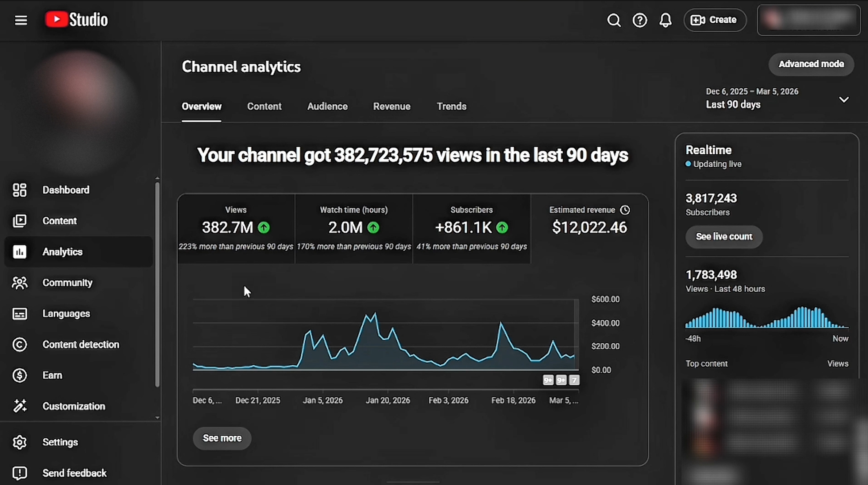Click the Analytics bar chart icon
The width and height of the screenshot is (868, 485).
(x=20, y=252)
